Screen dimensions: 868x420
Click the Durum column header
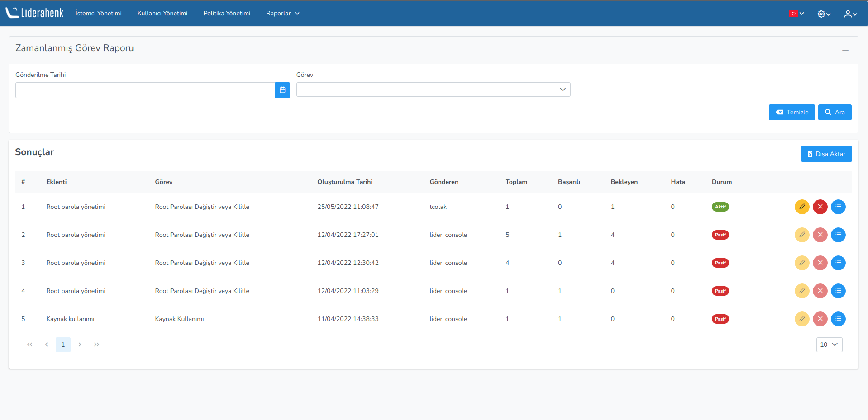point(722,182)
